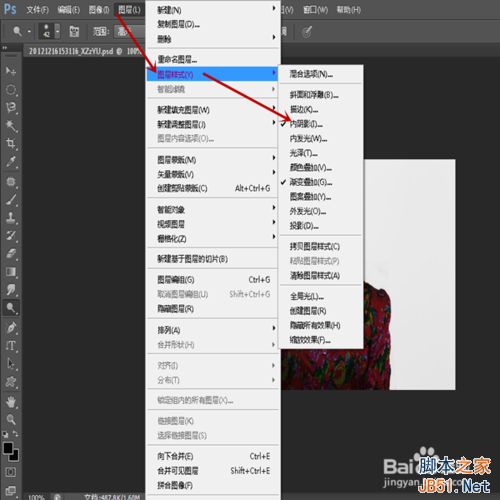Open the 帮助(H) menu
The image size is (500, 500).
coord(348,10)
